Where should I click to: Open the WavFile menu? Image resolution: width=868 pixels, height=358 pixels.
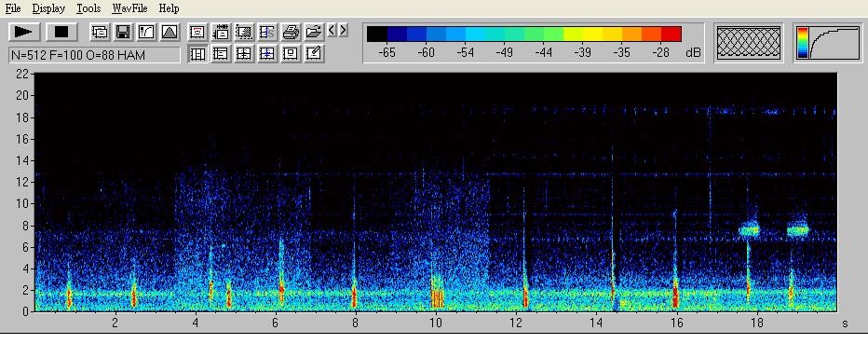tap(129, 8)
